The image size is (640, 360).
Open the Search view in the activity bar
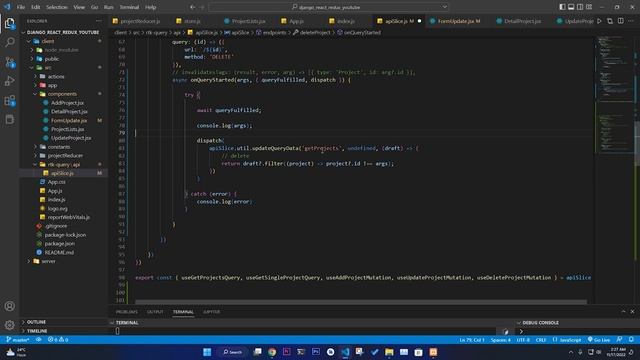click(9, 42)
